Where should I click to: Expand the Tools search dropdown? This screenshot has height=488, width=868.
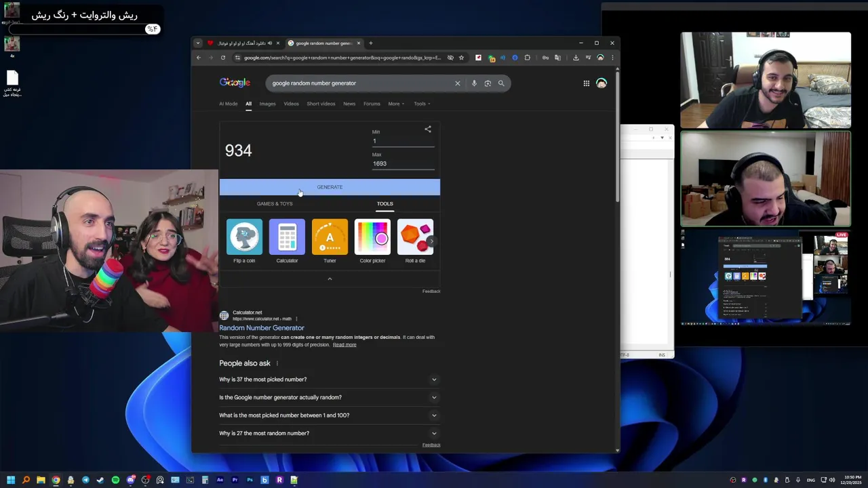point(422,104)
